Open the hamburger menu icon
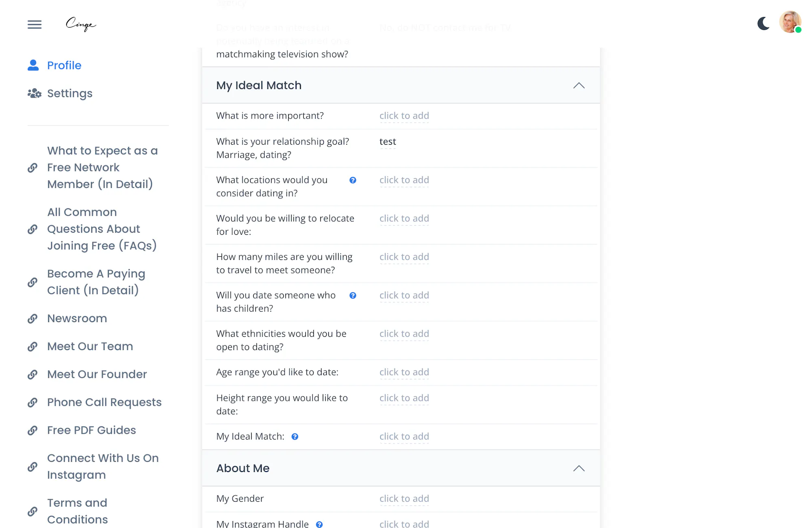 (x=35, y=24)
